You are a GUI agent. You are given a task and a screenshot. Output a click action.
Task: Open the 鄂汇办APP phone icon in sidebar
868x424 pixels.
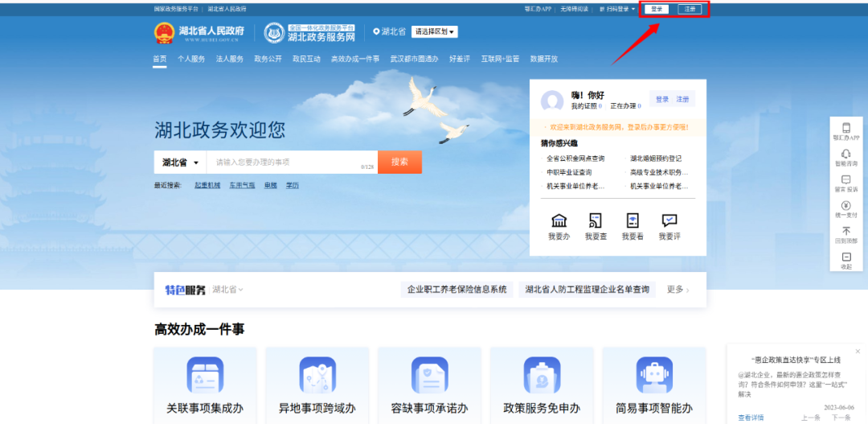[845, 129]
